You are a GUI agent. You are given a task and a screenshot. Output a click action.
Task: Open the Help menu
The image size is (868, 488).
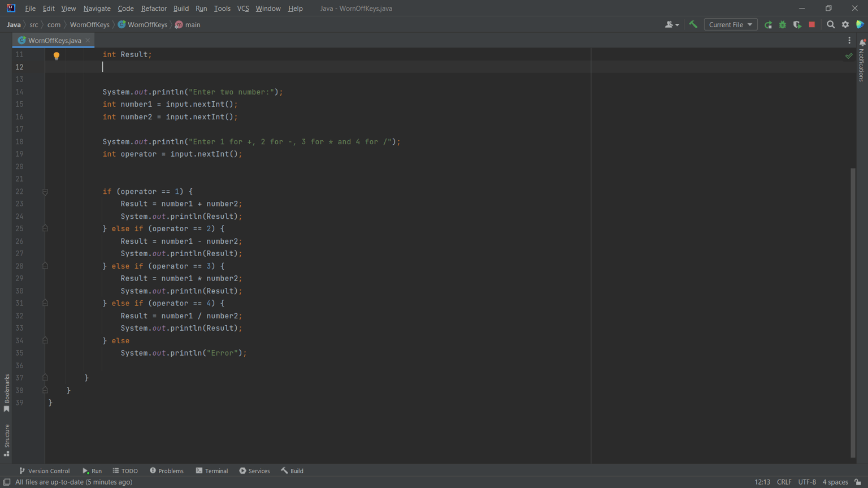pos(295,8)
